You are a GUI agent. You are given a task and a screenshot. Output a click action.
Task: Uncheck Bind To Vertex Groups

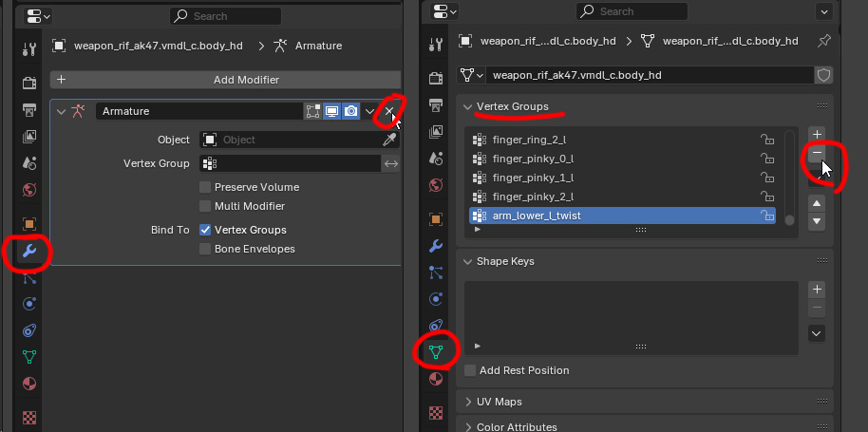205,230
